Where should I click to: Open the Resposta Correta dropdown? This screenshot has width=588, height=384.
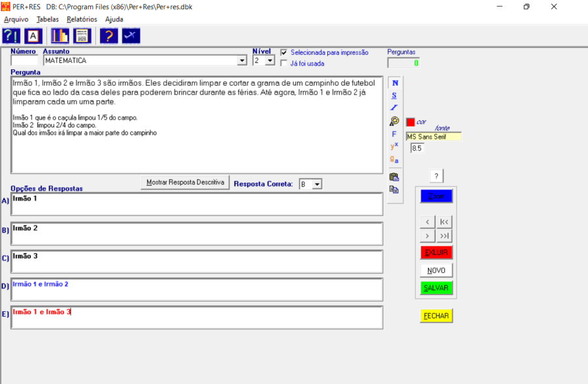click(310, 184)
